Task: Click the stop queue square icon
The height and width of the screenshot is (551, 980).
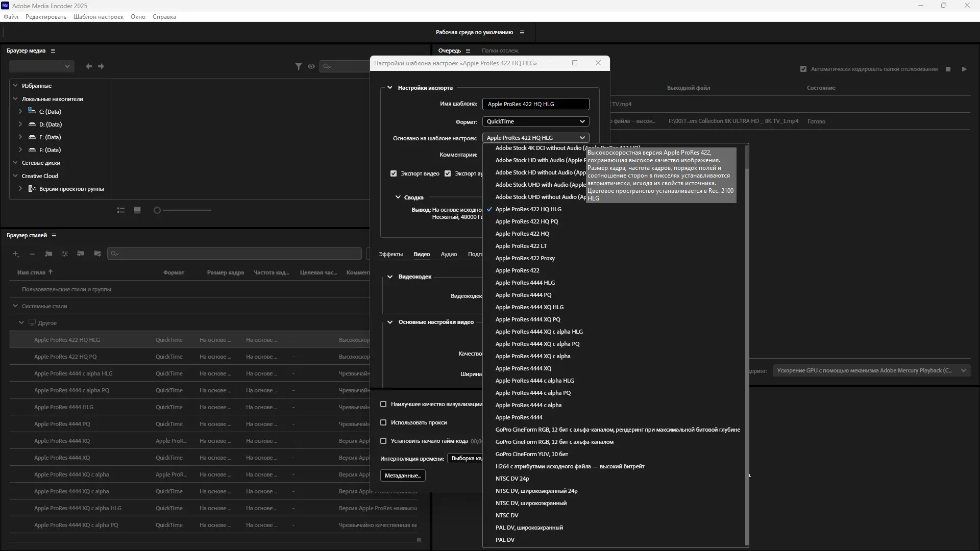Action: coord(948,69)
